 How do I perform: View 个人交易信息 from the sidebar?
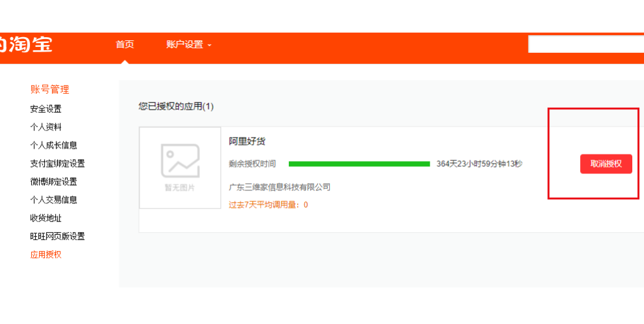coord(53,200)
